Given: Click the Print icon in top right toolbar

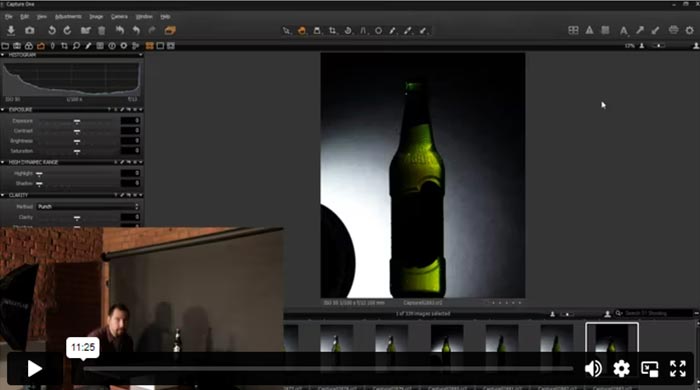Looking at the screenshot, I should tap(674, 30).
